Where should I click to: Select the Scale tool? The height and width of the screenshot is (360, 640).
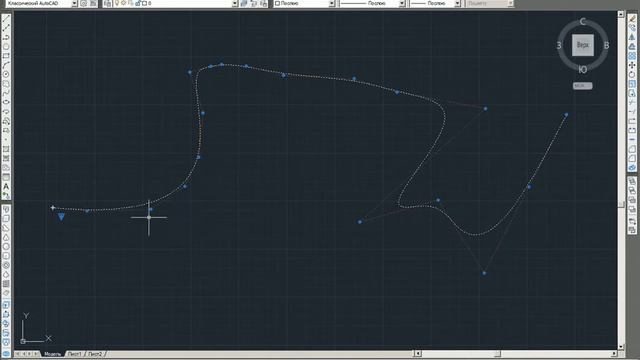point(632,84)
